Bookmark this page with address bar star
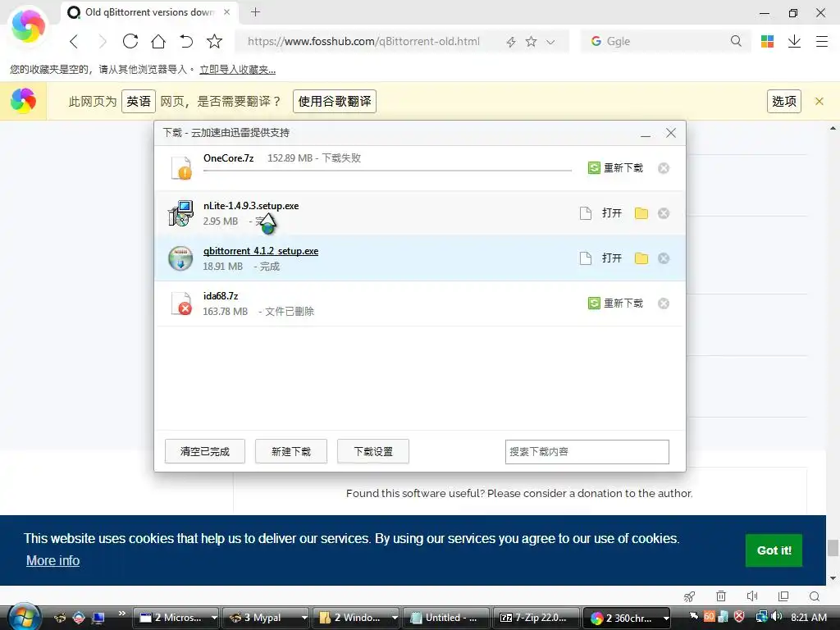The width and height of the screenshot is (840, 630). (531, 41)
